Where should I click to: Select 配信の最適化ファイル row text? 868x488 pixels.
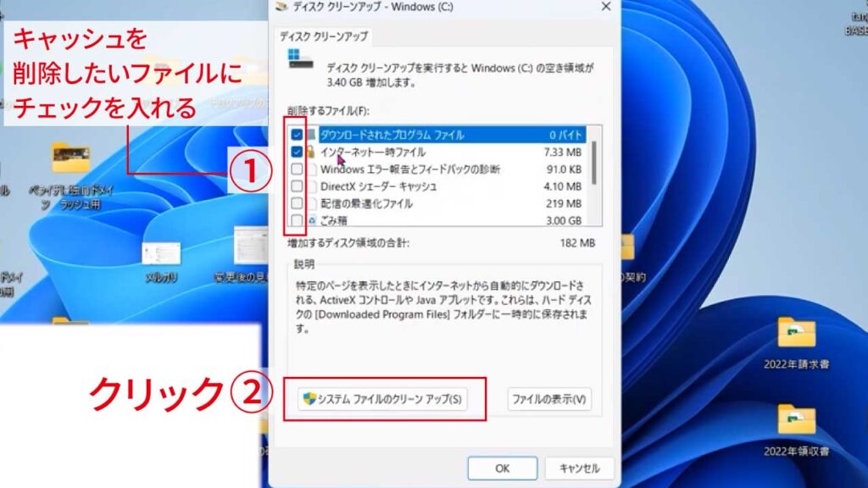366,203
